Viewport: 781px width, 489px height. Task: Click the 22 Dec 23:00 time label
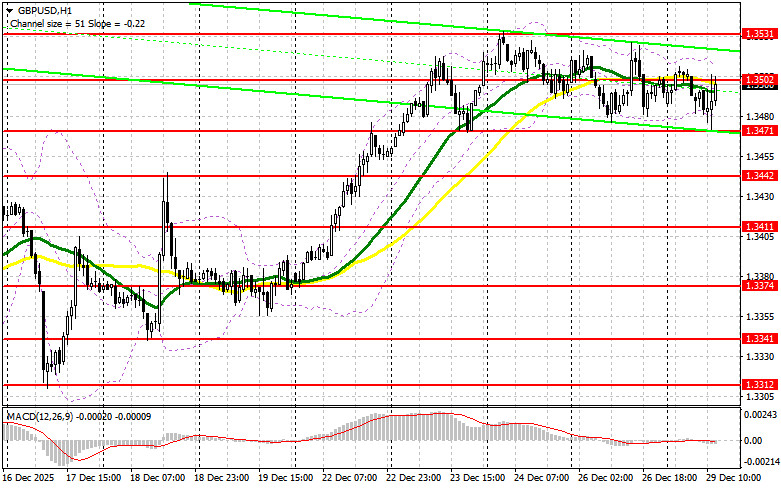tap(414, 478)
